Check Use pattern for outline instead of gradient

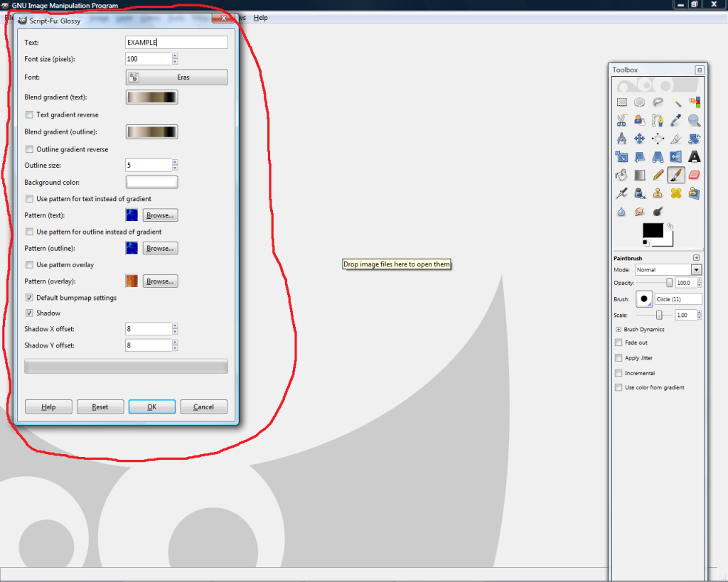(29, 232)
